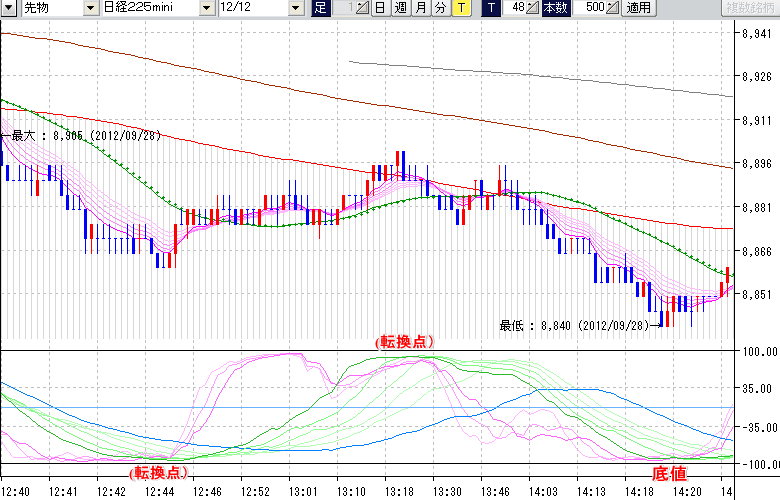Open the 日経225mini instrument dropdown
This screenshot has width=780, height=500.
[206, 8]
